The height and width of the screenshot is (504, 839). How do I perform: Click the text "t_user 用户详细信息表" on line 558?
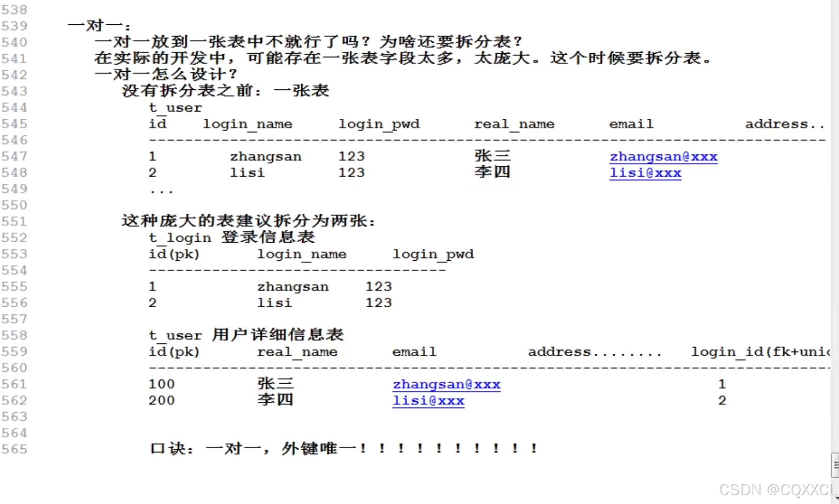click(x=246, y=335)
